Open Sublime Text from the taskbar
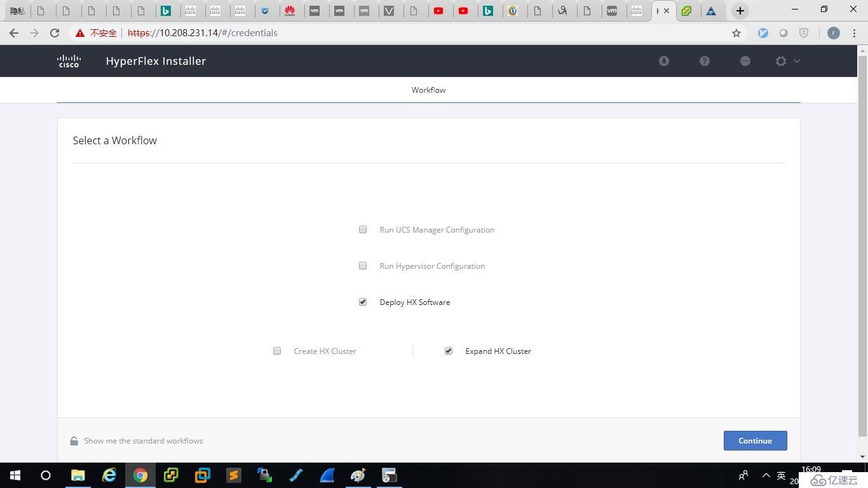This screenshot has width=868, height=488. [x=234, y=475]
